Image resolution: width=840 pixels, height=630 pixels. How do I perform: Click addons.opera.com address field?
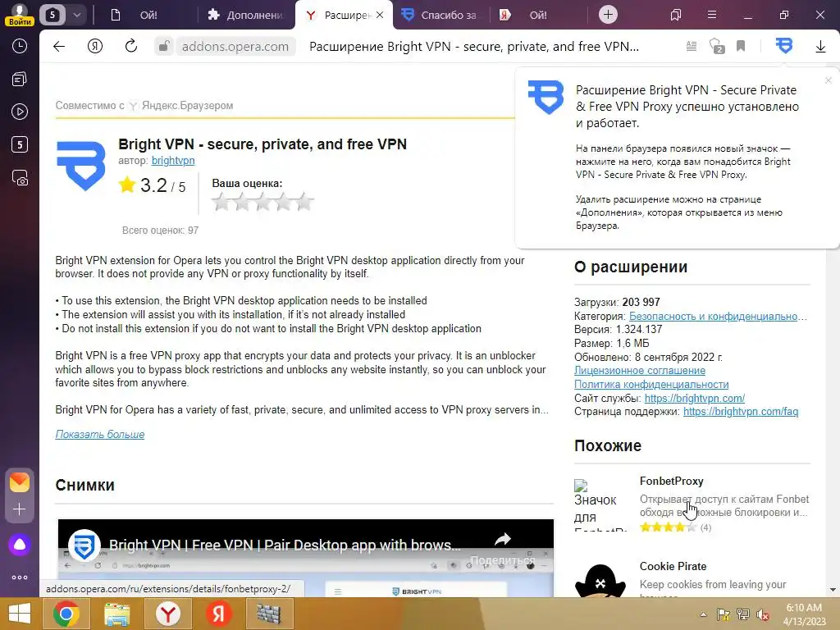pos(235,46)
